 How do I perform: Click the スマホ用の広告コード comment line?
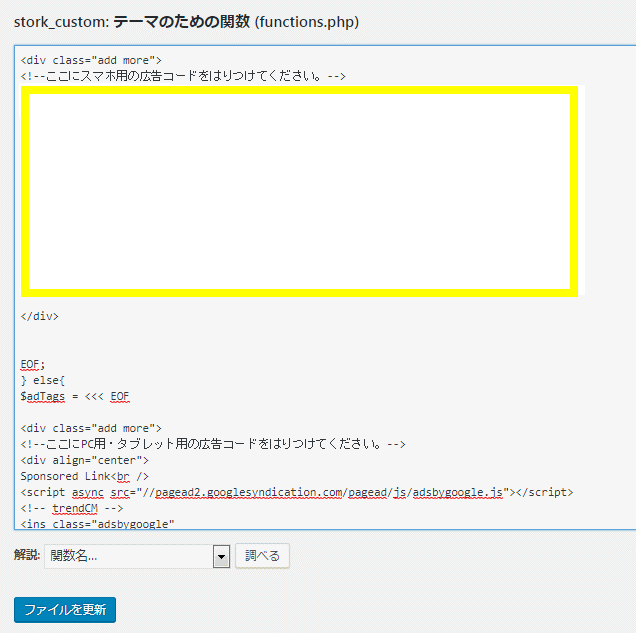click(183, 76)
